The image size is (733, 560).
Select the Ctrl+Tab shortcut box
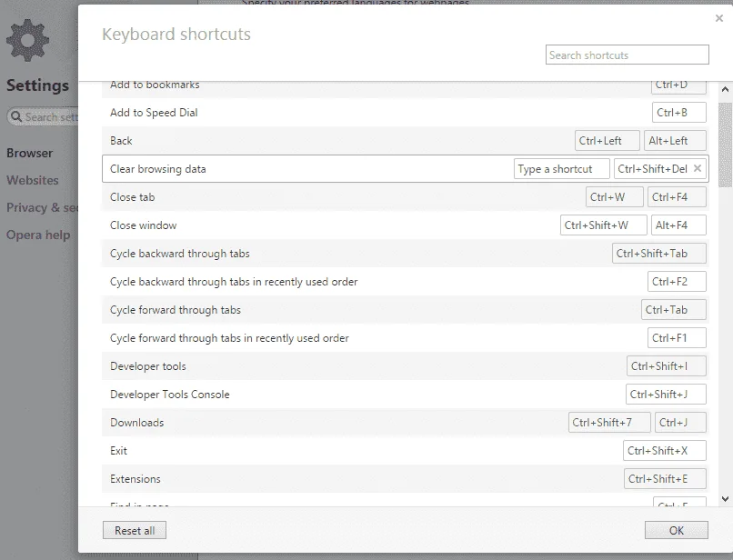674,309
